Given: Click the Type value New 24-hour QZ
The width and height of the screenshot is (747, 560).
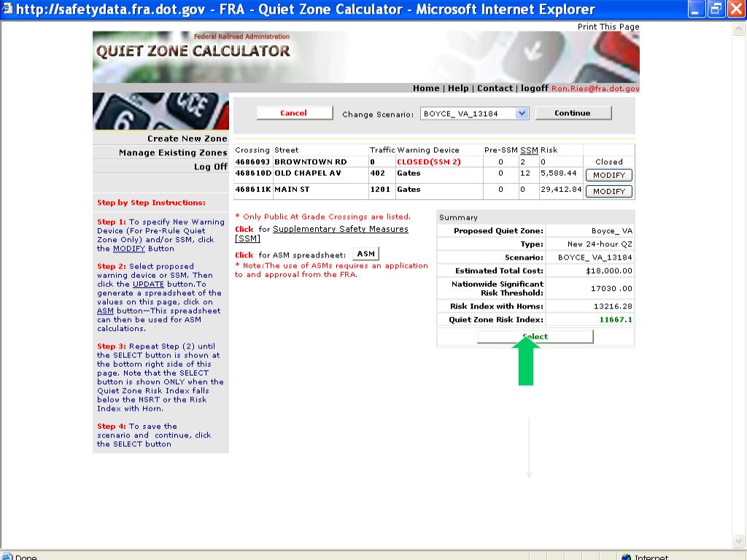Looking at the screenshot, I should pos(600,244).
